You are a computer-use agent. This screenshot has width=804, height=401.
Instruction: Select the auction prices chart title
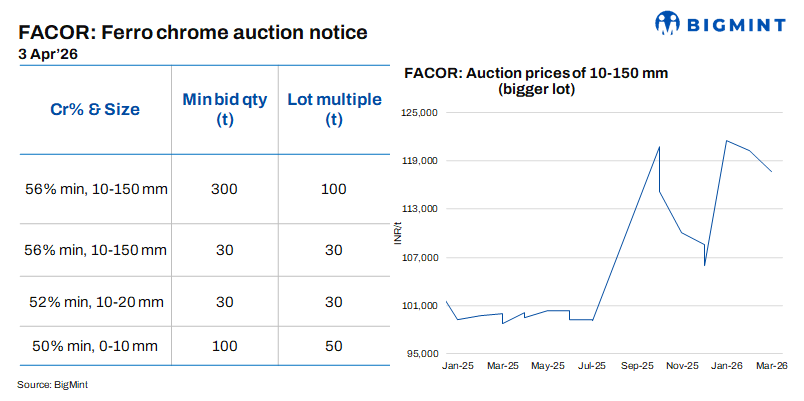(535, 81)
